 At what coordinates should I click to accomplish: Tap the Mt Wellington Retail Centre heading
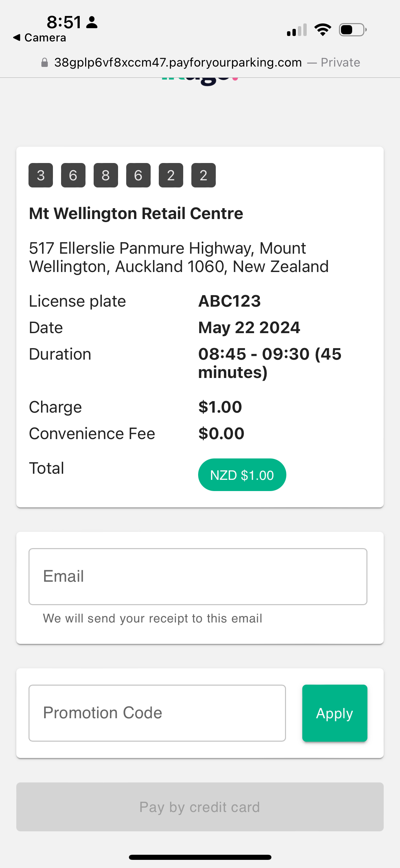(x=136, y=214)
